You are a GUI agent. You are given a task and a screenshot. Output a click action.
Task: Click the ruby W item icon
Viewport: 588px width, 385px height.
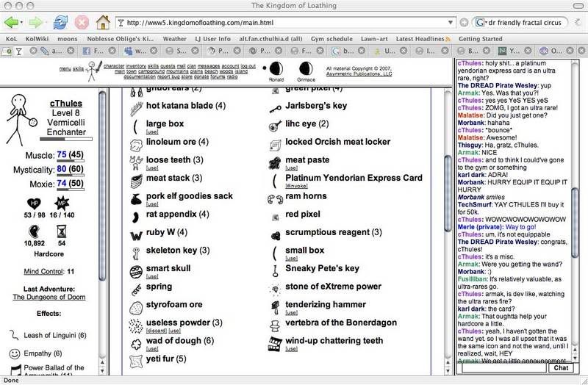[x=136, y=235]
